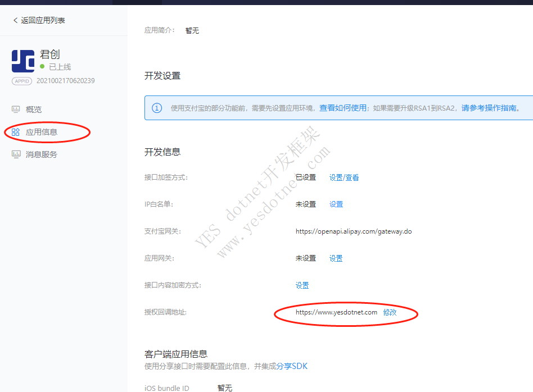Click the 应用信息 grid icon
Viewport: 533px width, 392px height.
(16, 132)
